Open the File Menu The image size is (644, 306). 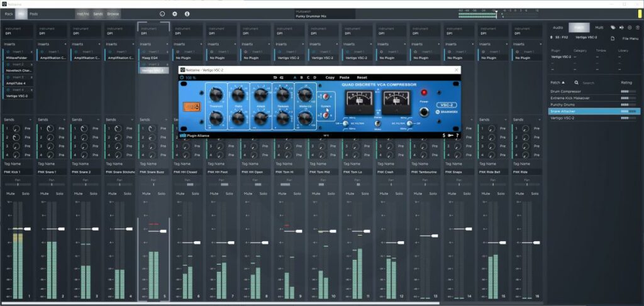tap(630, 39)
